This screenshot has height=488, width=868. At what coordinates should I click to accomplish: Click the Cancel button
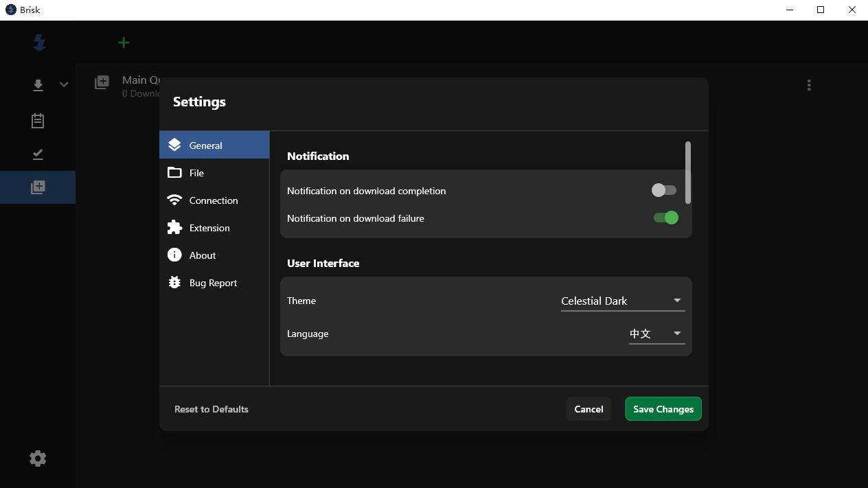click(x=589, y=409)
